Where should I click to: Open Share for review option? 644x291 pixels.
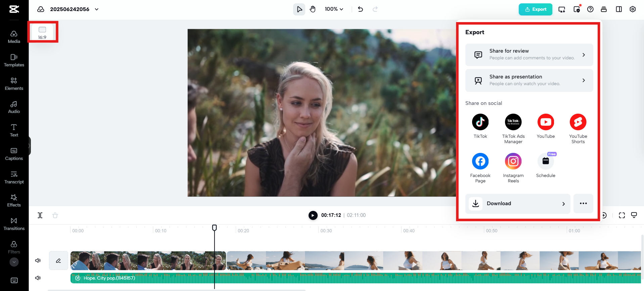click(529, 55)
